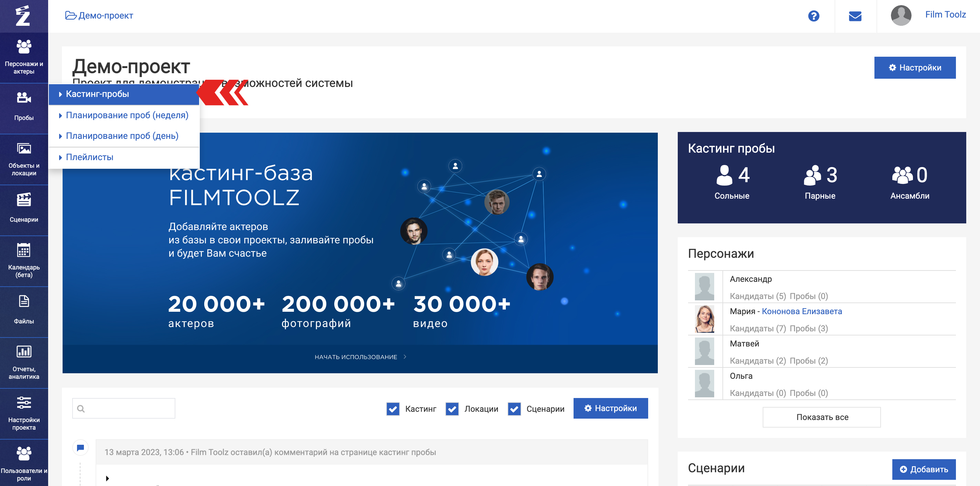
Task: Open the Демо-проект breadcrumb link
Action: (x=105, y=15)
